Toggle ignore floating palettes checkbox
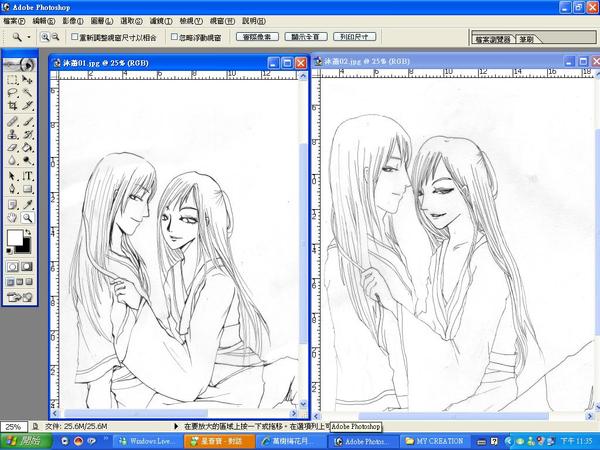Image resolution: width=600 pixels, height=450 pixels. coord(174,37)
